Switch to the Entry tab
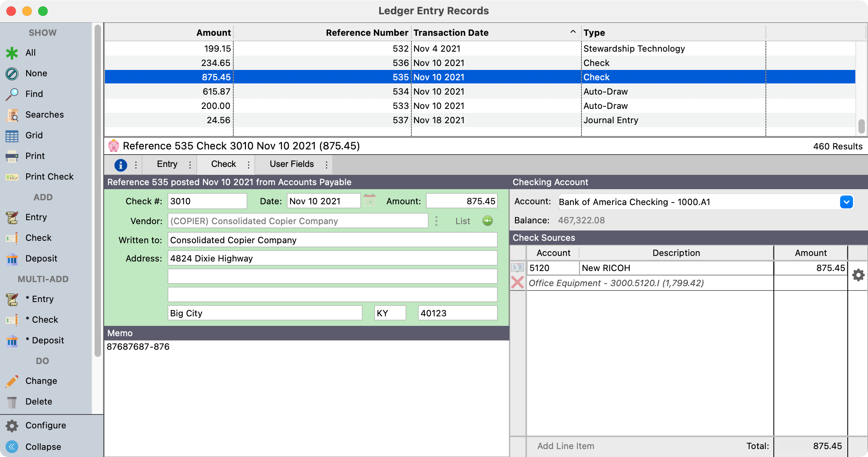 [x=167, y=164]
